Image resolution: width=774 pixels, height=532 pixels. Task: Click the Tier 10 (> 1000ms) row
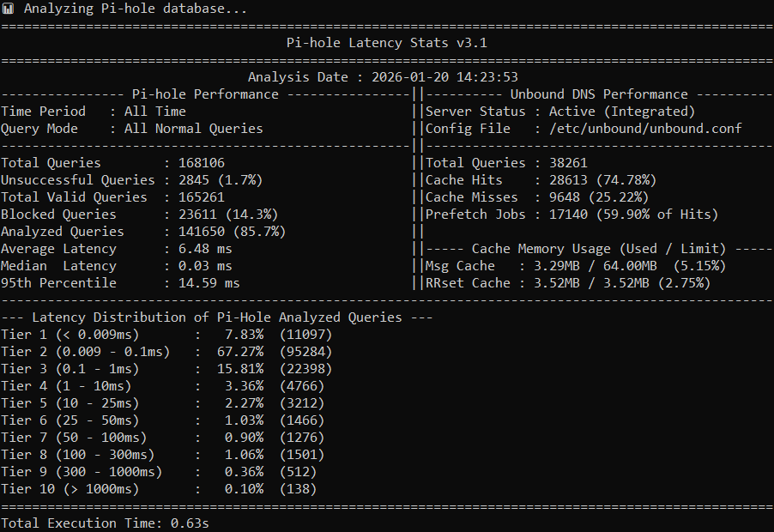pyautogui.click(x=158, y=489)
